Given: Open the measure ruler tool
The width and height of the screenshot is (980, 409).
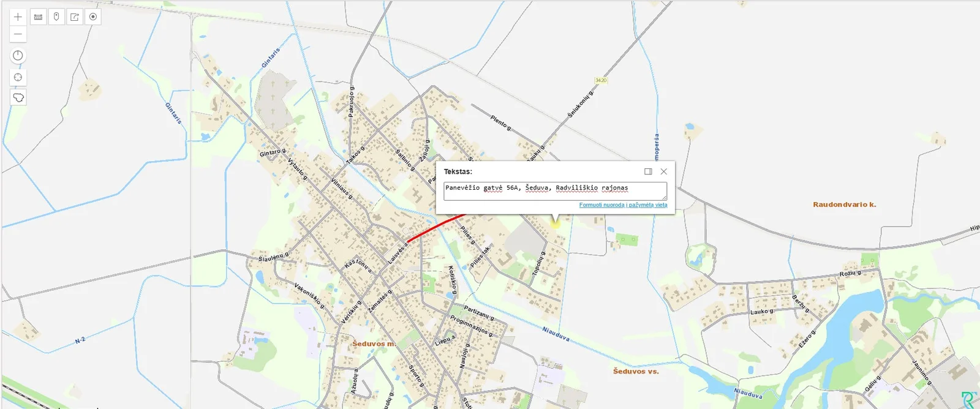Looking at the screenshot, I should click(38, 17).
